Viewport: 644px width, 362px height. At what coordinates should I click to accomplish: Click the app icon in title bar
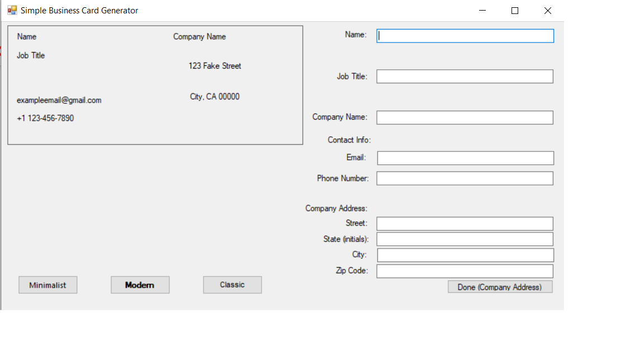12,11
